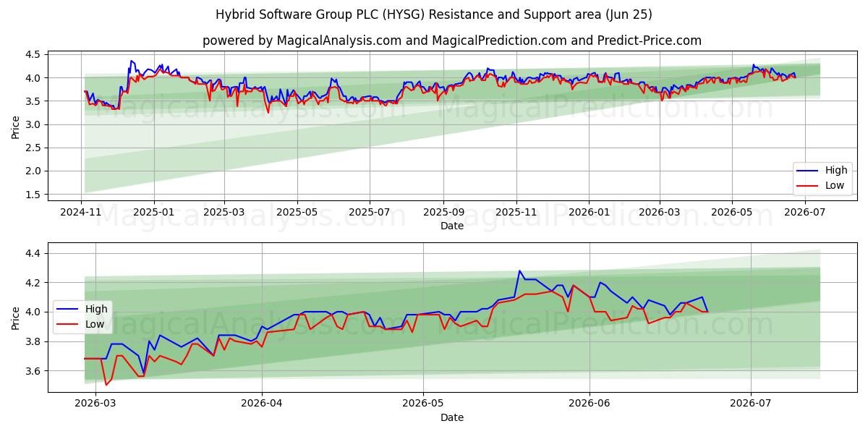Click the "Date" axis label under the top chart
The image size is (868, 434).
click(x=452, y=226)
